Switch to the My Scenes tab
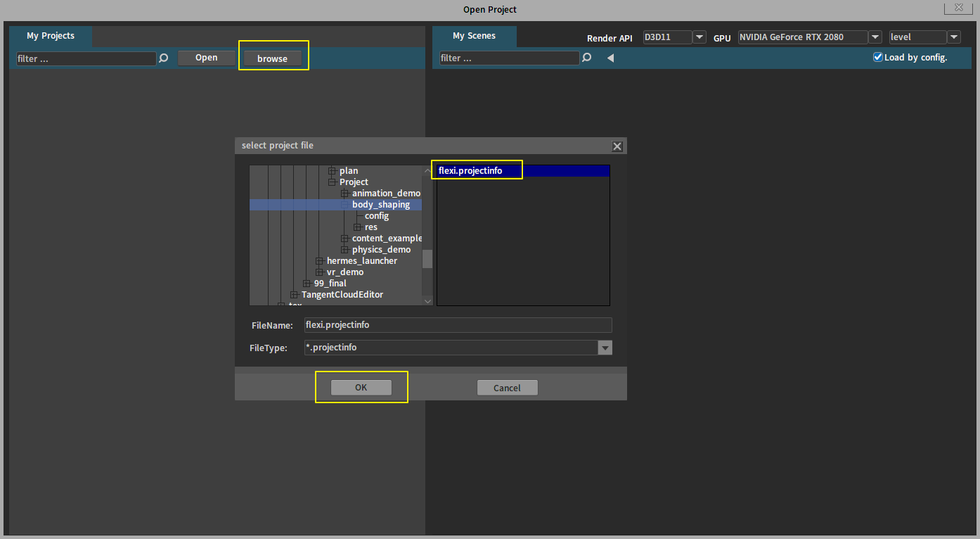The image size is (980, 539). pyautogui.click(x=474, y=36)
